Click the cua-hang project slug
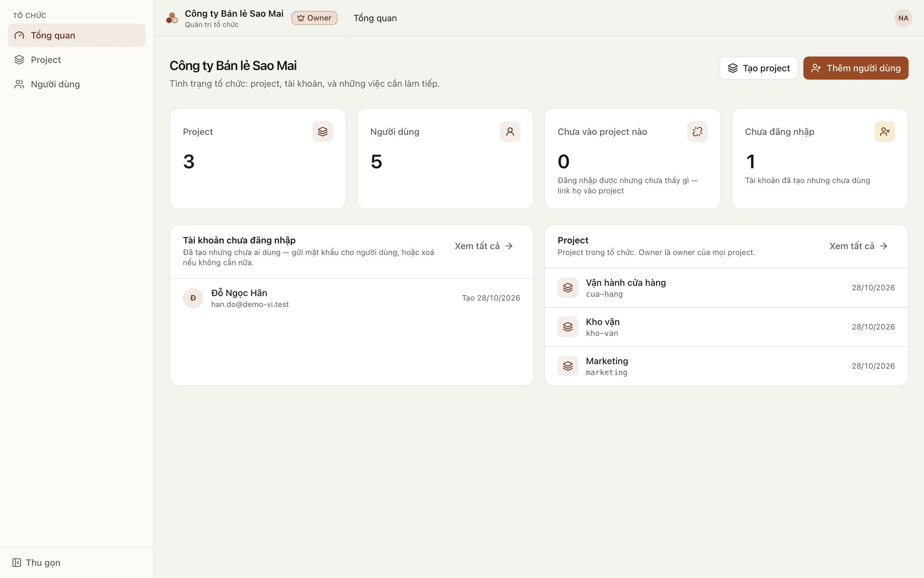 pyautogui.click(x=604, y=294)
